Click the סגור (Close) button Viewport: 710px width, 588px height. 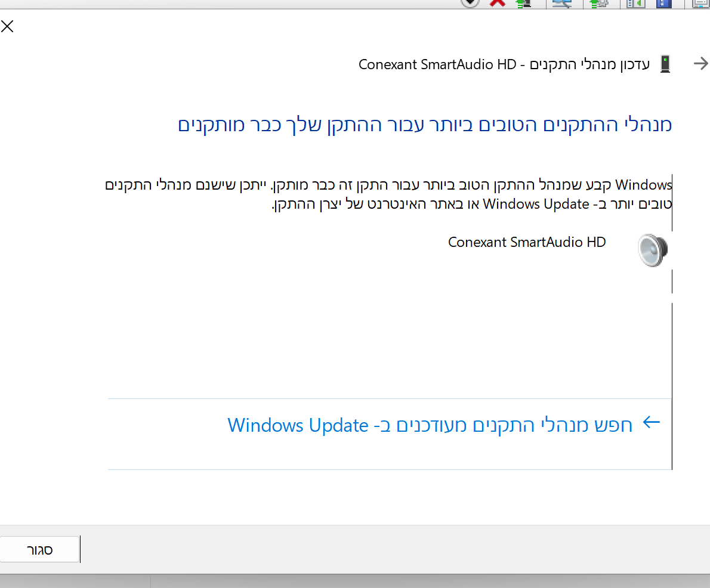pyautogui.click(x=40, y=549)
